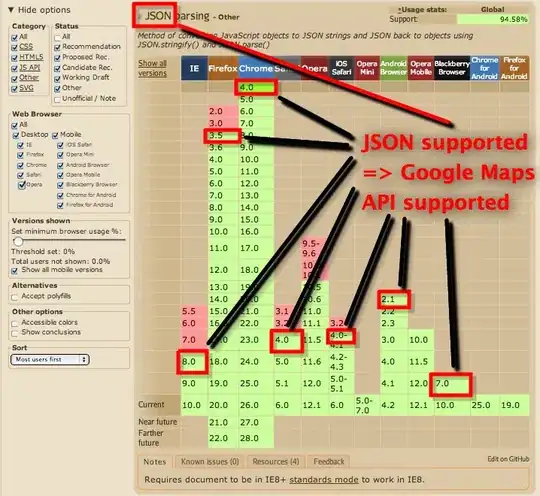
Task: Open the CSS category link
Action: [26, 46]
